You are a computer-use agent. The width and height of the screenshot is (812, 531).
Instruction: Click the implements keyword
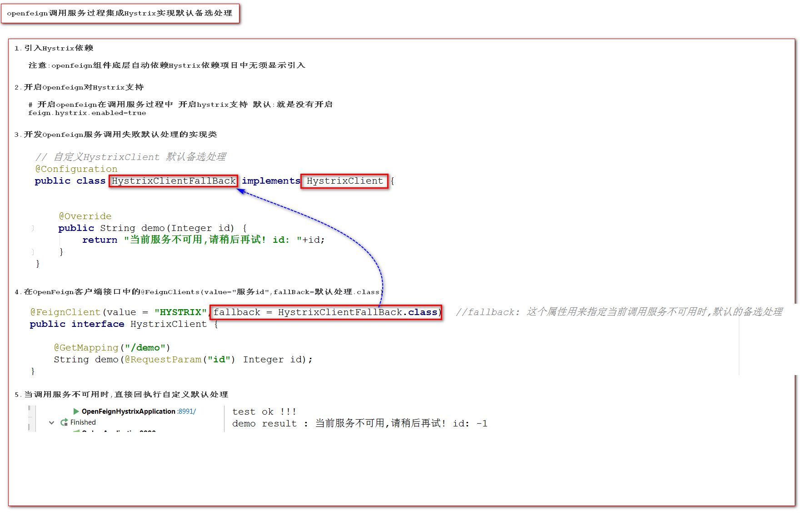(x=271, y=181)
